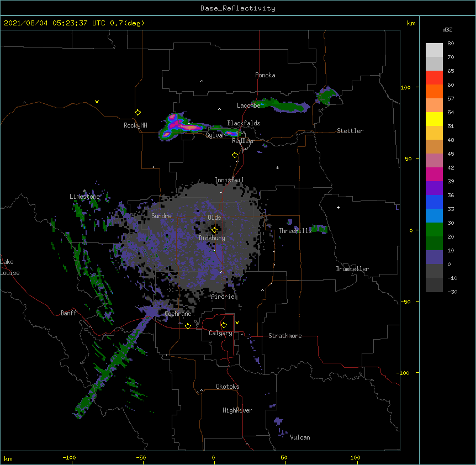Click the km unit label at top right
Viewport: 476px width, 465px height.
(411, 23)
